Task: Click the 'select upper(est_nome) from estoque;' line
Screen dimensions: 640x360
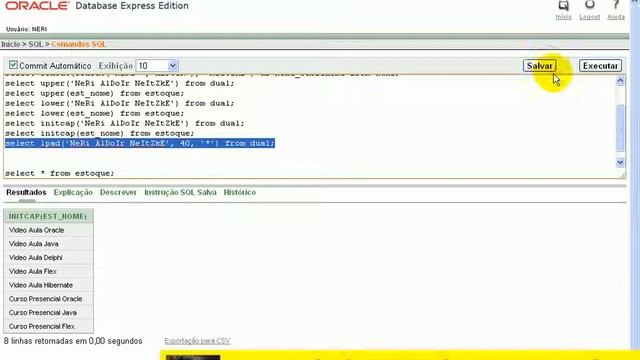Action: [x=95, y=93]
